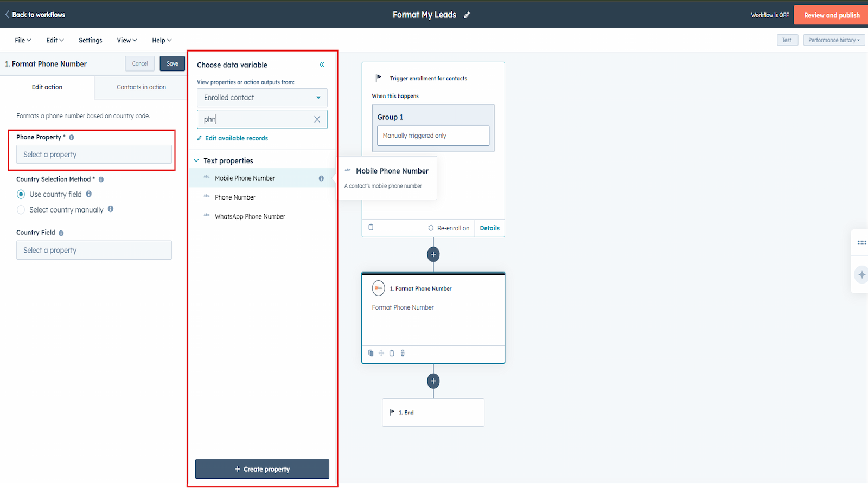Click the Create property button
The width and height of the screenshot is (868, 488).
(x=262, y=469)
